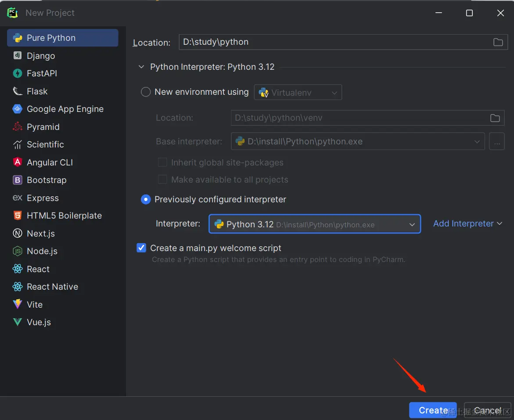Screen dimensions: 514x420
Task: Click the Django icon in the sidebar
Action: 18,55
